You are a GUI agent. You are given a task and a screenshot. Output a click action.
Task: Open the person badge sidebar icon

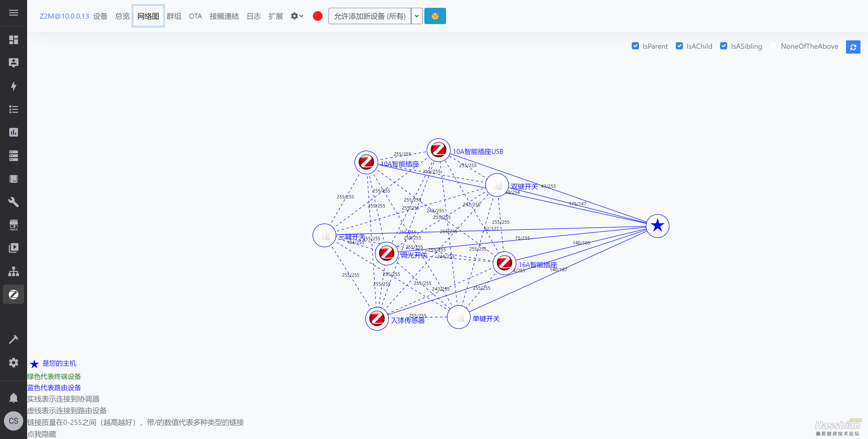coord(14,63)
